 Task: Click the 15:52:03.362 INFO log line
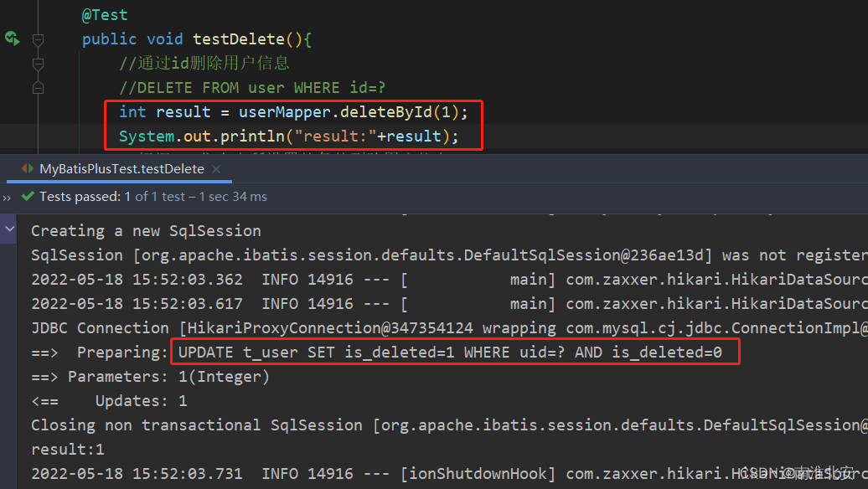(x=449, y=280)
